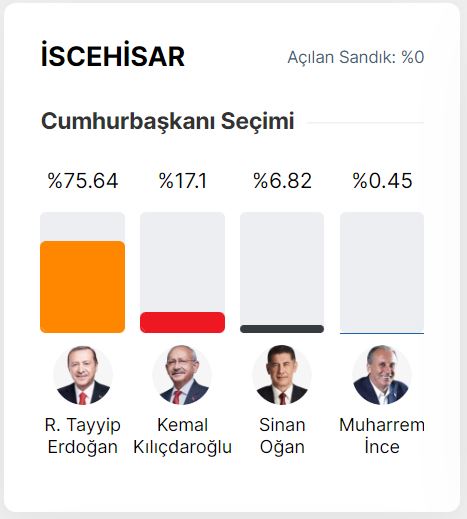
Task: Open the Muharrem İnce name label
Action: [x=382, y=436]
